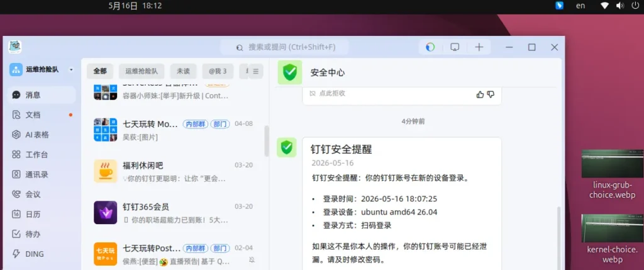Click the plus icon in title bar
644x270 pixels.
tap(479, 47)
